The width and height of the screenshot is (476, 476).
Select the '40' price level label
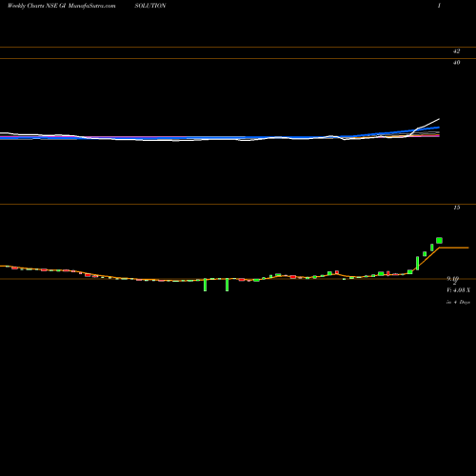point(456,63)
